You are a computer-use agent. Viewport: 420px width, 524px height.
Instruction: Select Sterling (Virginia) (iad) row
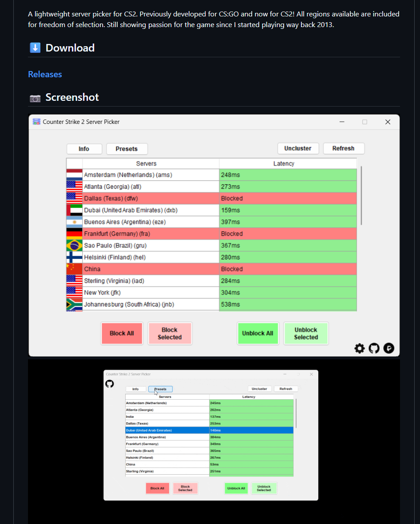tap(211, 281)
